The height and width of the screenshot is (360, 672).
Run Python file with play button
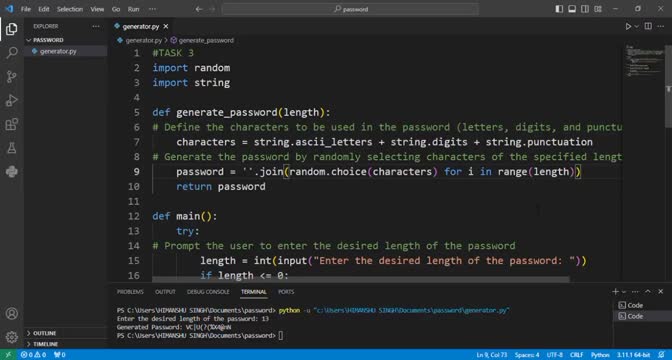pos(628,27)
